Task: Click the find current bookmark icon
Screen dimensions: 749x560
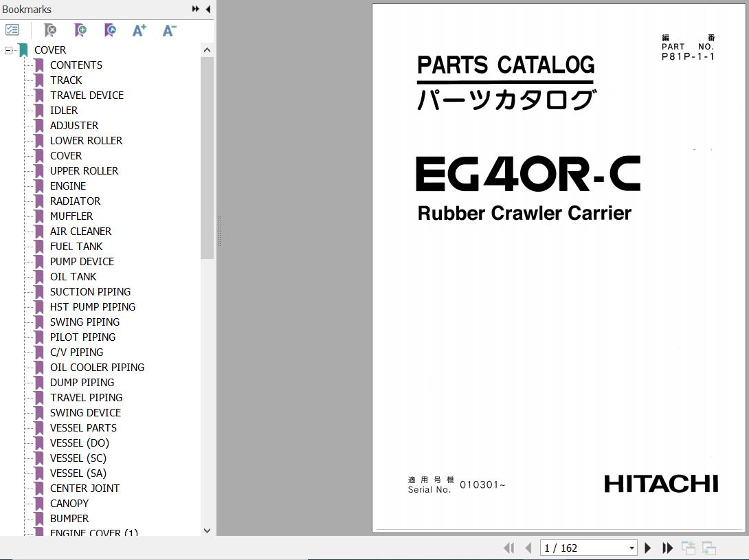Action: [x=110, y=30]
